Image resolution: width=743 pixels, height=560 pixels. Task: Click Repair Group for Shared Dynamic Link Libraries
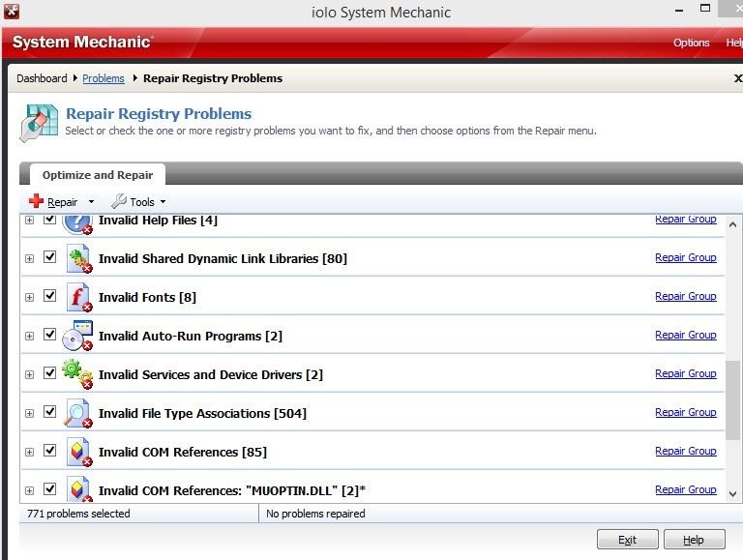(685, 257)
